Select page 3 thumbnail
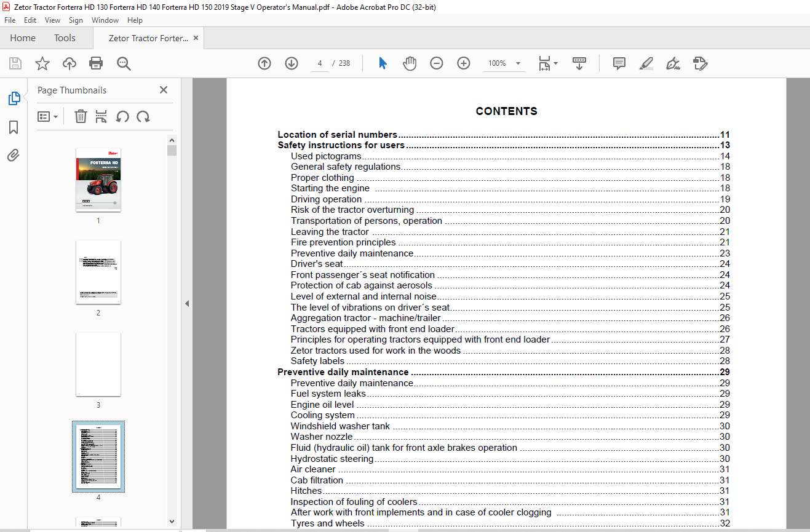This screenshot has height=532, width=810. [x=98, y=364]
